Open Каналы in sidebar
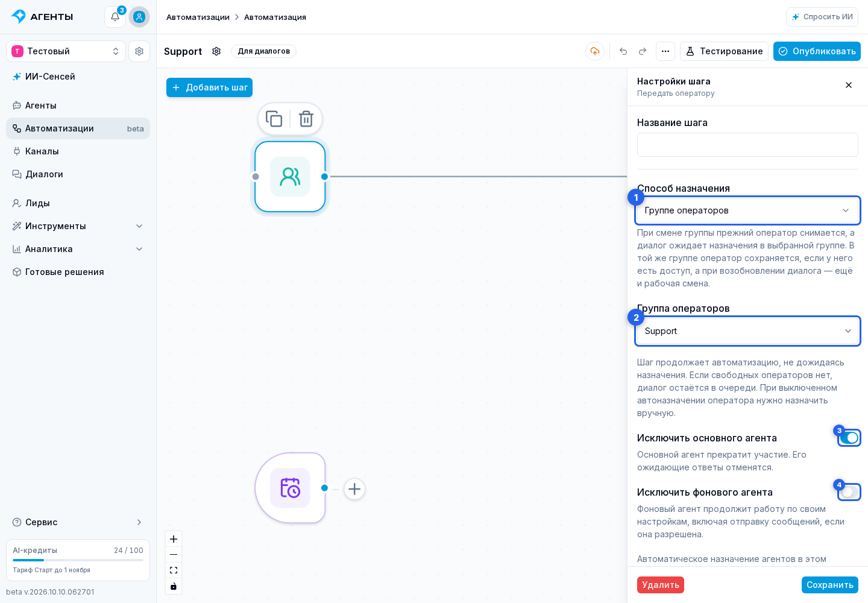 78,151
